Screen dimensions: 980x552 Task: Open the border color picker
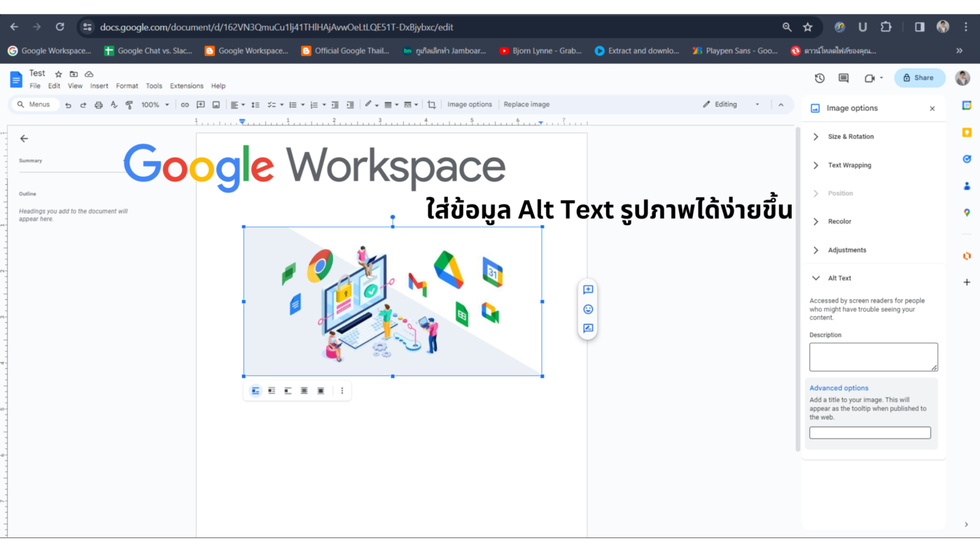[x=369, y=104]
